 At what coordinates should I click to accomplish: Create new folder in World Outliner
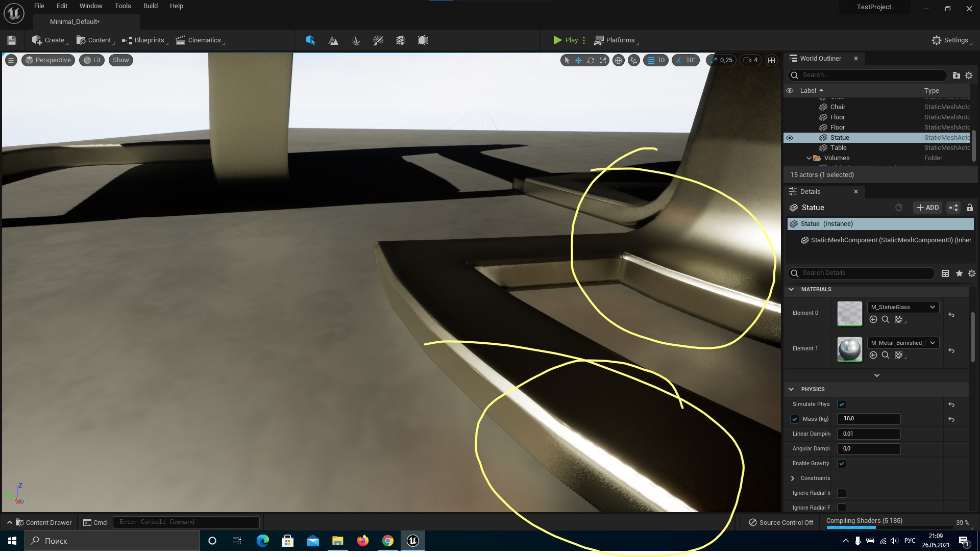(956, 75)
